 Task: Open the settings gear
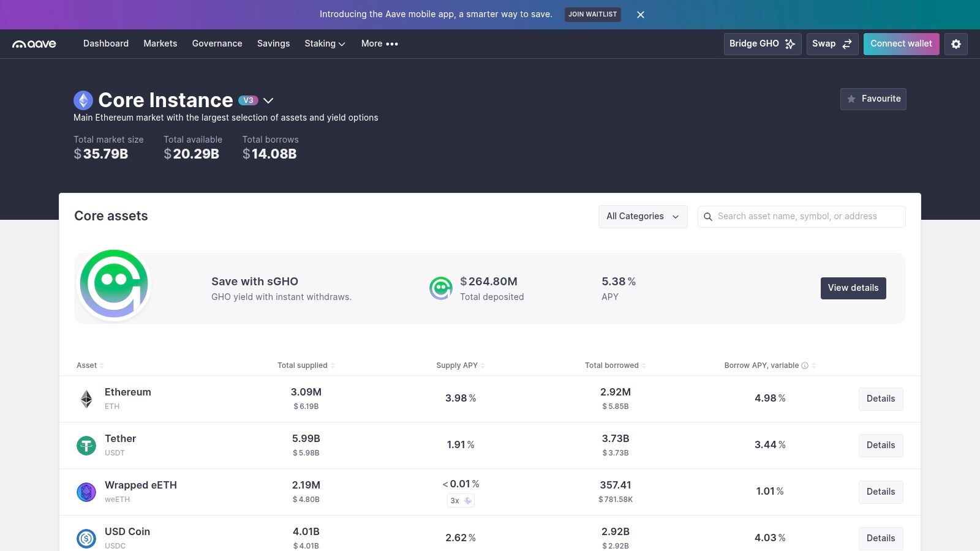[x=956, y=43]
